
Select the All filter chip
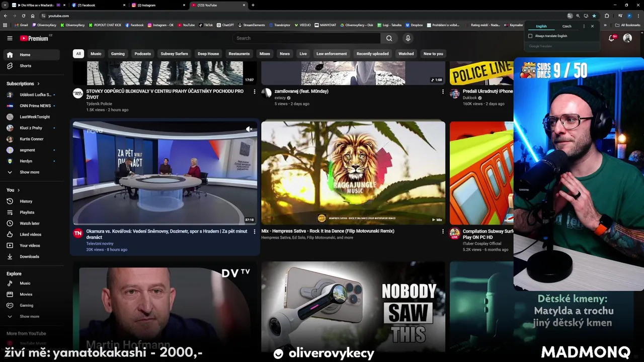pos(78,54)
